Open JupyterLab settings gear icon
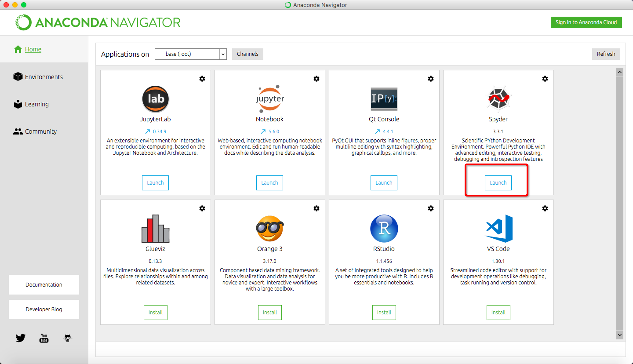The width and height of the screenshot is (633, 364). coord(202,79)
